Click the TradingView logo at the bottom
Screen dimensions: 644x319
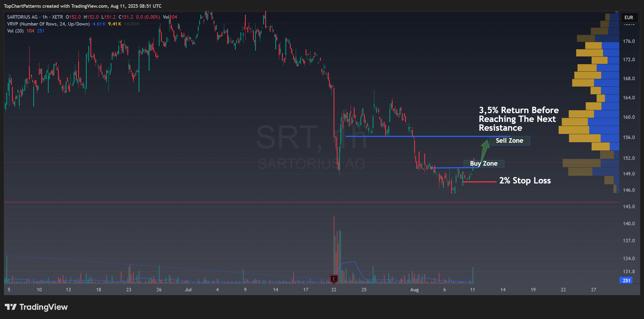pos(36,307)
